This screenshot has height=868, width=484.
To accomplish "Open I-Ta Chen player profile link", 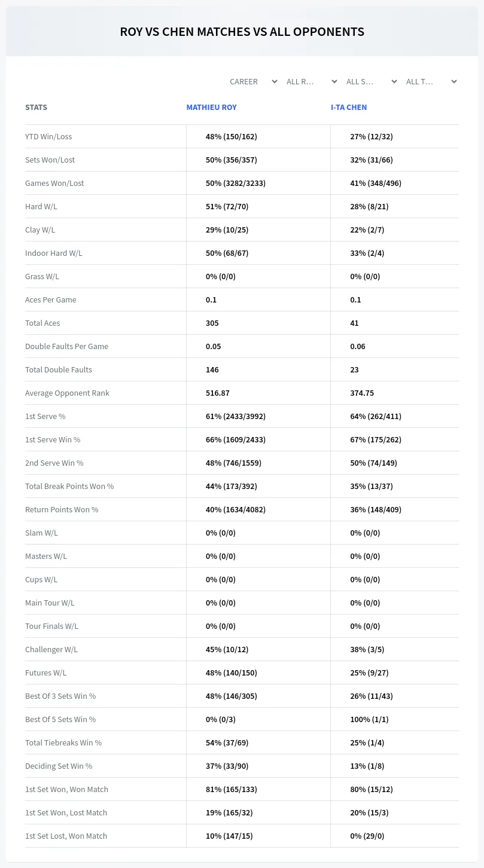I will [x=349, y=108].
